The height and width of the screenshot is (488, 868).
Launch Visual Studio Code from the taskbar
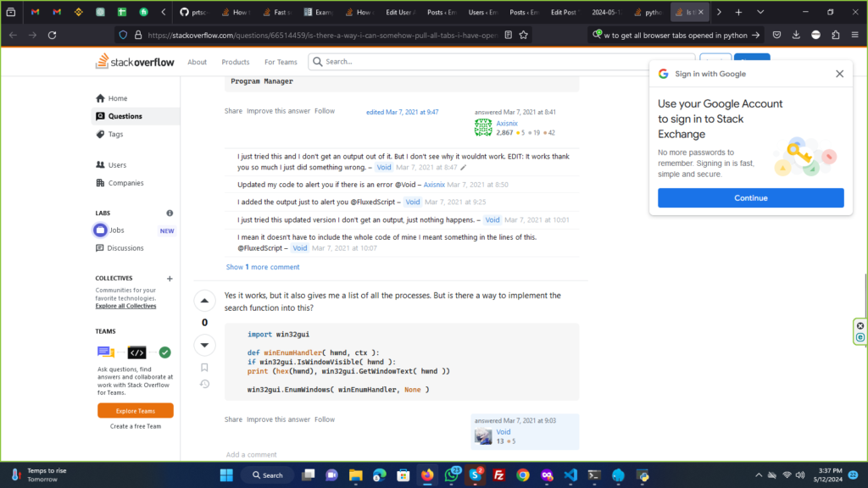click(x=570, y=475)
